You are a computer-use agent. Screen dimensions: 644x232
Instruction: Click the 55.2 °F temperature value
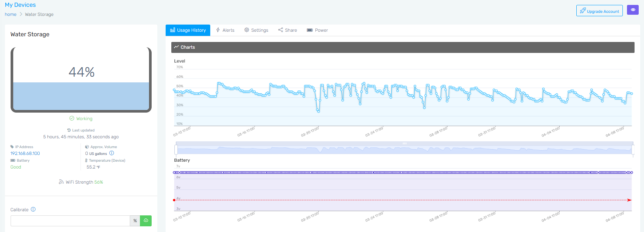(93, 167)
